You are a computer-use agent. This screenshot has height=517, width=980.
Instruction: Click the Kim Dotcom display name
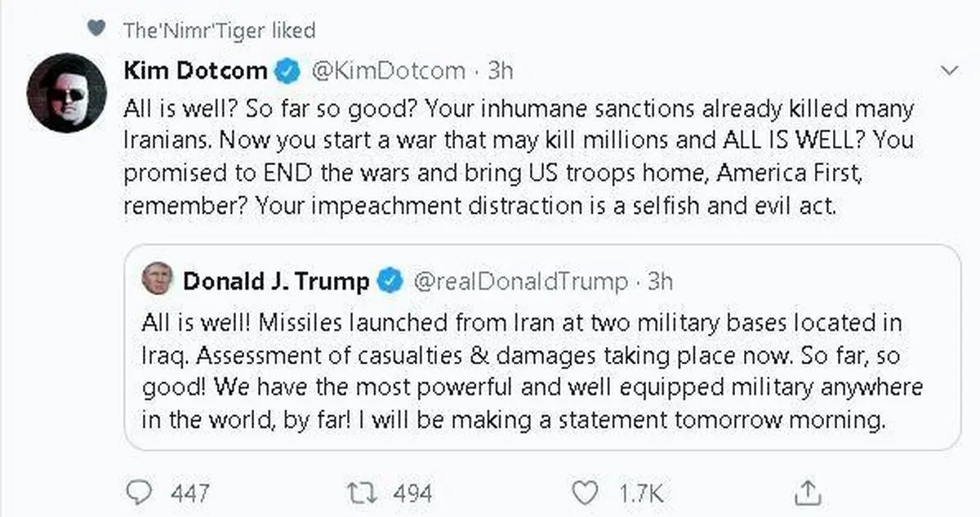tap(195, 71)
